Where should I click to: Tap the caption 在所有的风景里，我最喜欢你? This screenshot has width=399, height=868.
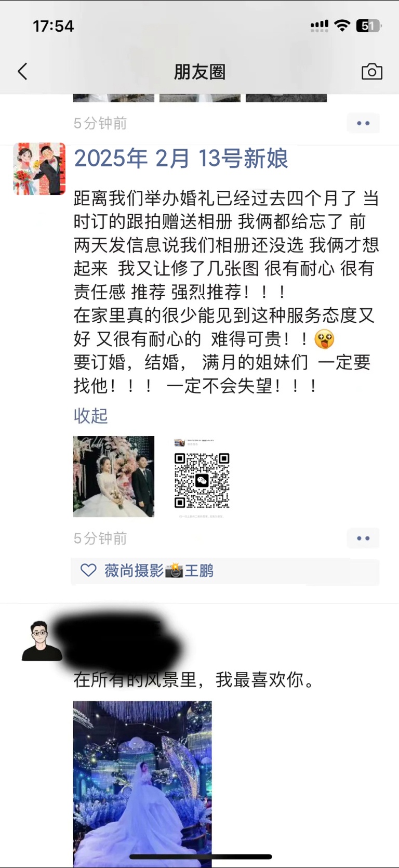coord(195,679)
